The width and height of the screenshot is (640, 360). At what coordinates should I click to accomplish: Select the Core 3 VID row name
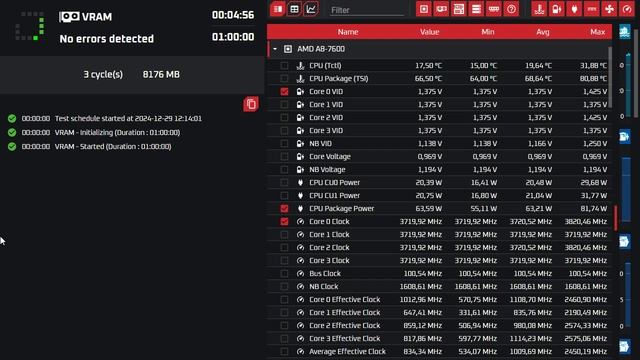pyautogui.click(x=326, y=131)
